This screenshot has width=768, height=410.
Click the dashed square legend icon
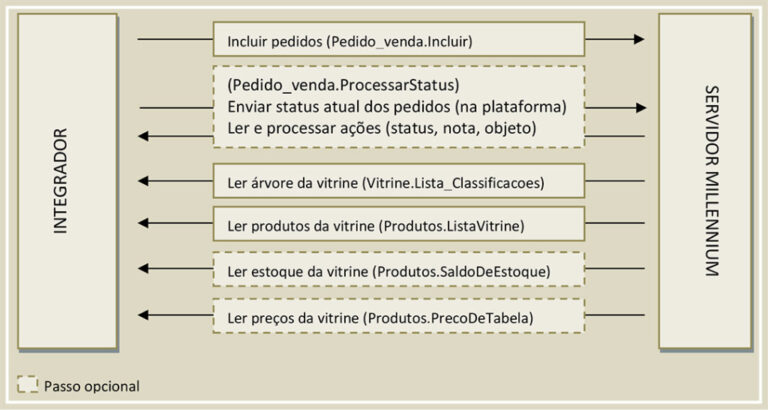click(27, 385)
